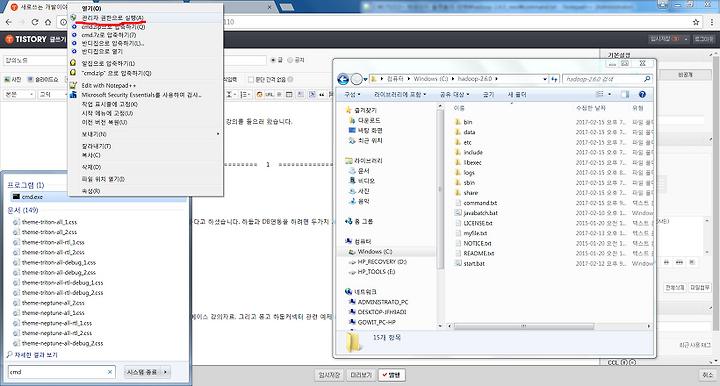Open the Chrome three-dot menu
The image size is (720, 386).
point(712,22)
